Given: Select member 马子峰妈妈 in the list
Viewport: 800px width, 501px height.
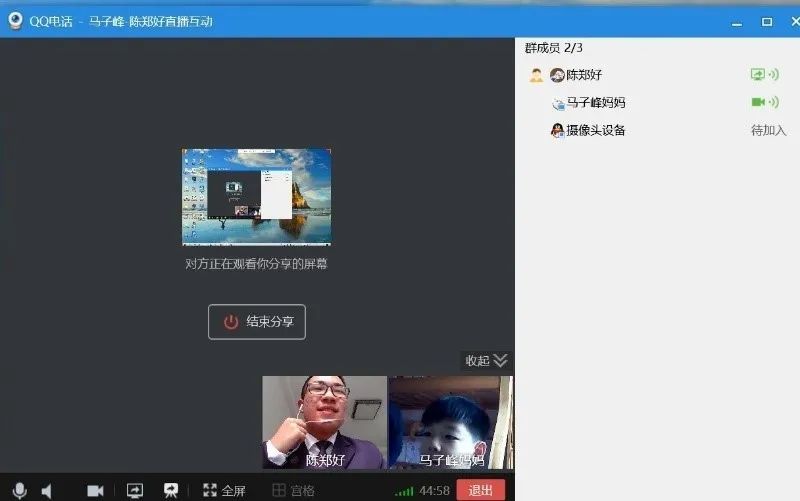Looking at the screenshot, I should point(595,102).
